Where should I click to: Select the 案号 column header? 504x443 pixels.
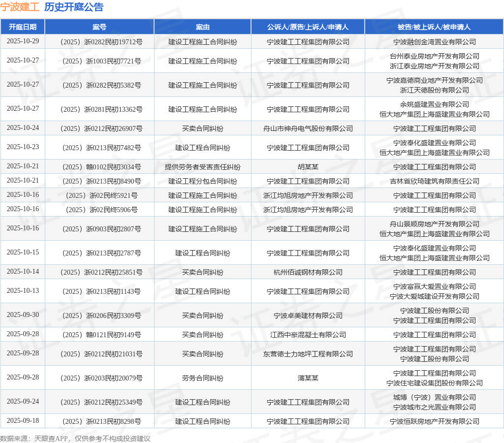pos(99,27)
